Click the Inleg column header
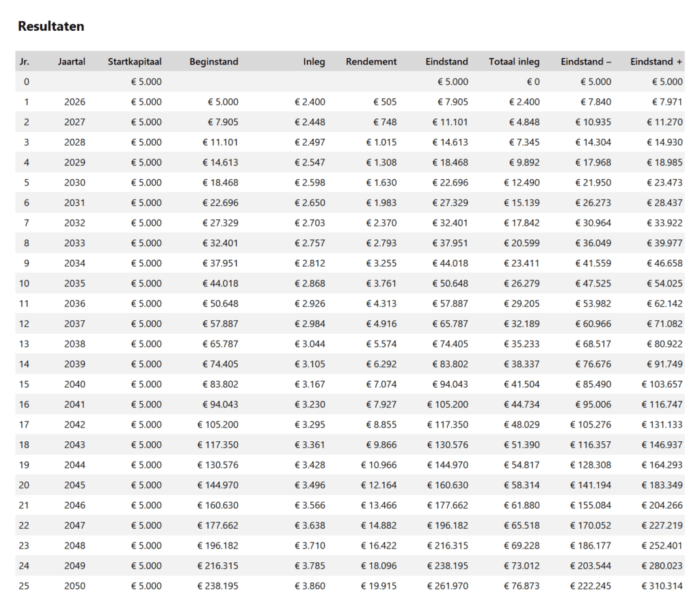 [x=314, y=61]
